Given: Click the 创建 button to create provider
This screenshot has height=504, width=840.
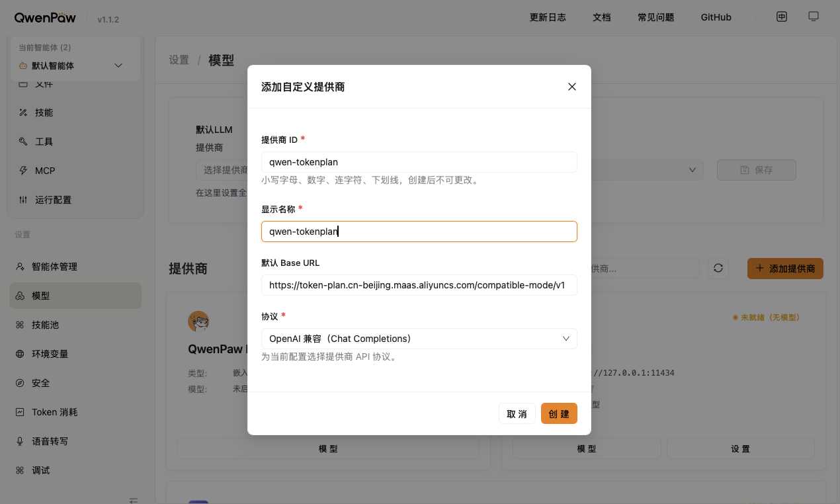Looking at the screenshot, I should point(559,413).
